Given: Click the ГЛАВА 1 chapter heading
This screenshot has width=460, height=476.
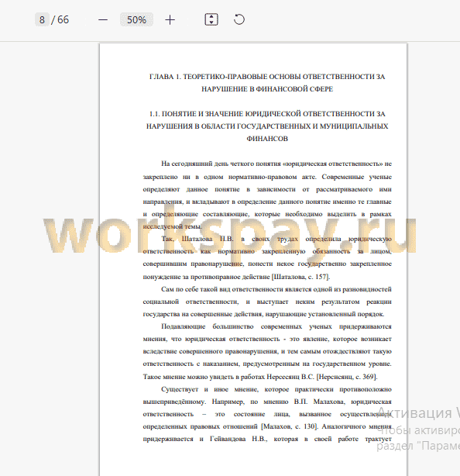Looking at the screenshot, I should click(x=267, y=83).
